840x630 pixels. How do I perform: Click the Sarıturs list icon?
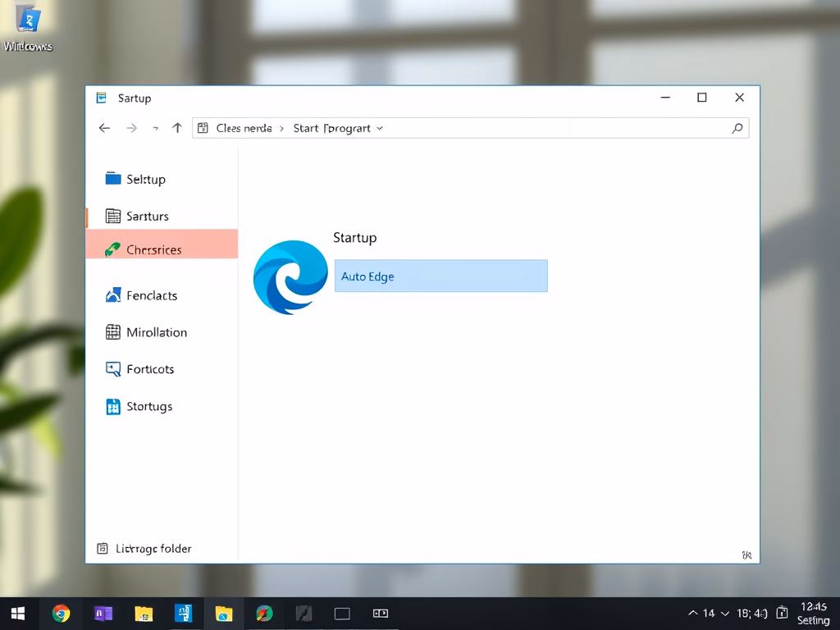pyautogui.click(x=113, y=216)
